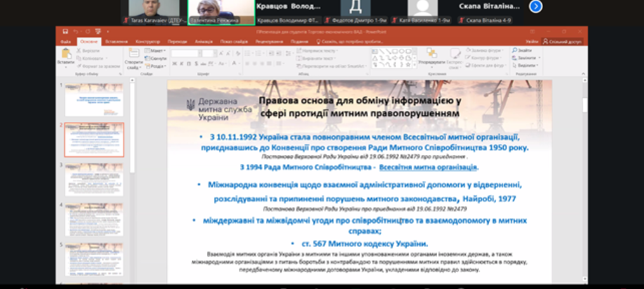Click the Експрес-стилі quick styles icon
This screenshot has width=644, height=289.
[x=455, y=53]
